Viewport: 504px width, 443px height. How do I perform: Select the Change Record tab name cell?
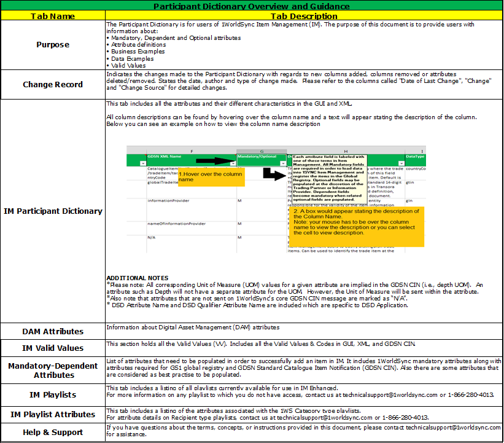pos(53,85)
